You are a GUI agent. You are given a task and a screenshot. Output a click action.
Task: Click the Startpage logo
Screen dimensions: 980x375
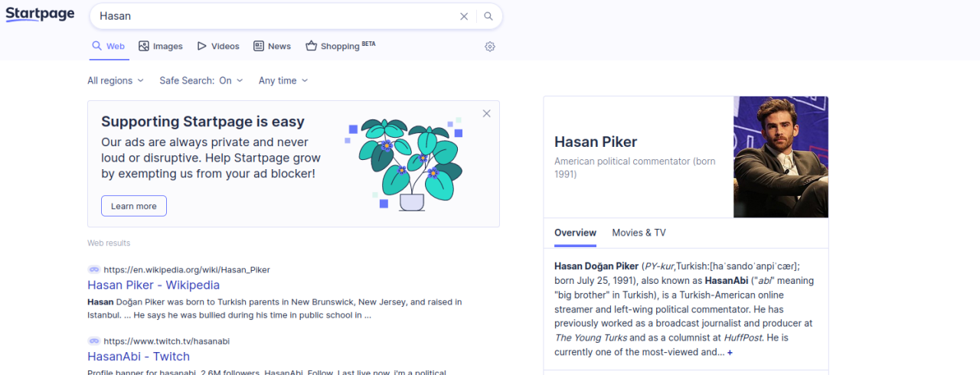40,14
